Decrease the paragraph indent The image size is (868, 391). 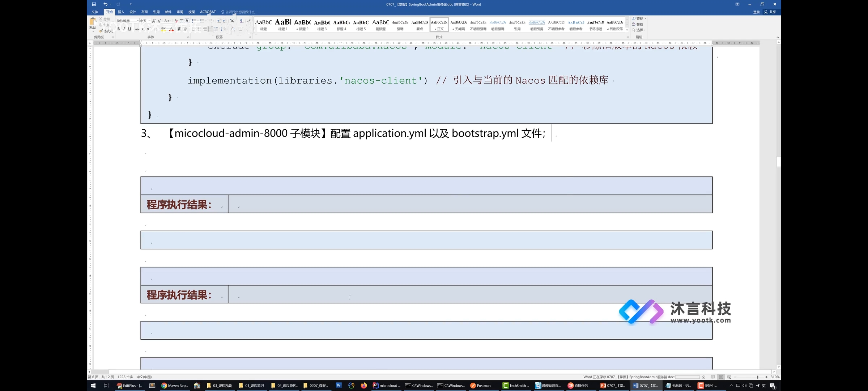pos(219,21)
